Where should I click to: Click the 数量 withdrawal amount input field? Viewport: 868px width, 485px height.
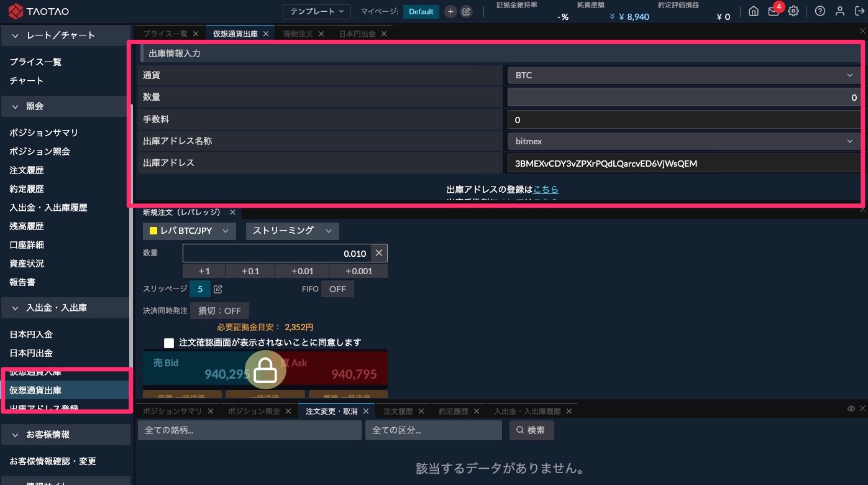pyautogui.click(x=683, y=97)
